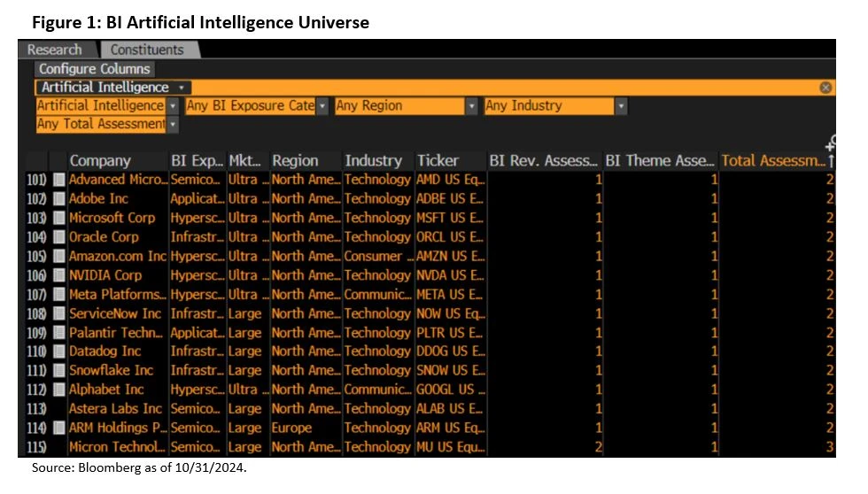Open the Datadog Inc company link
The width and height of the screenshot is (868, 494).
[x=105, y=351]
